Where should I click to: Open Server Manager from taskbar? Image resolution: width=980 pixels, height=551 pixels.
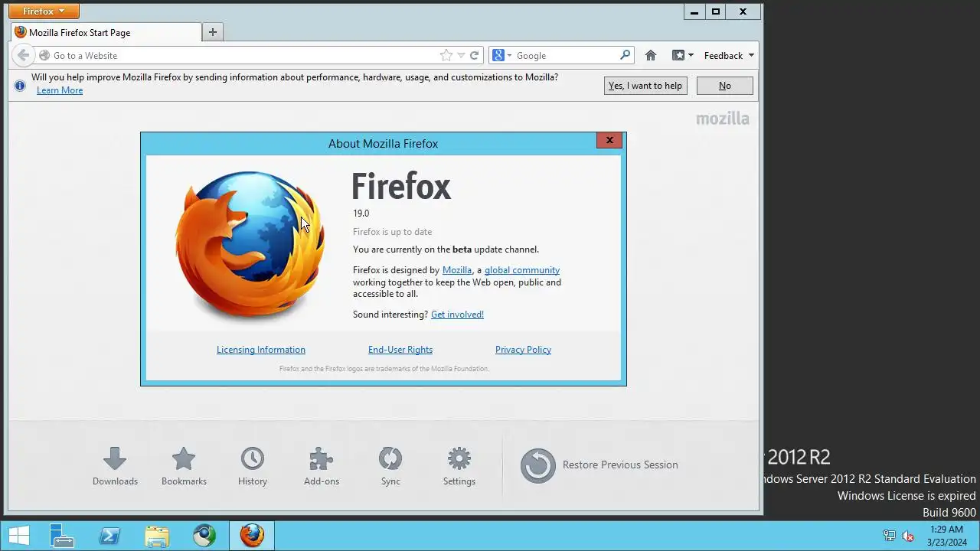[x=62, y=536]
